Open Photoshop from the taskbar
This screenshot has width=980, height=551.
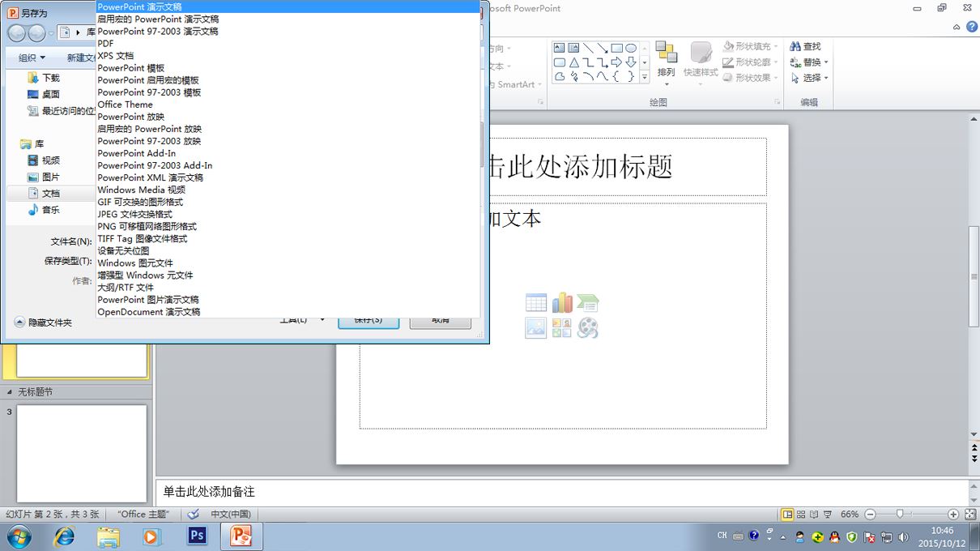(197, 536)
